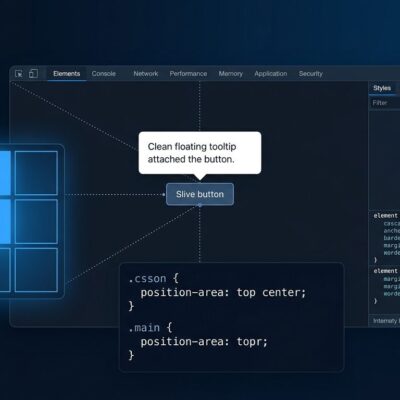400x400 pixels.
Task: Open the Console tab
Action: tap(104, 74)
